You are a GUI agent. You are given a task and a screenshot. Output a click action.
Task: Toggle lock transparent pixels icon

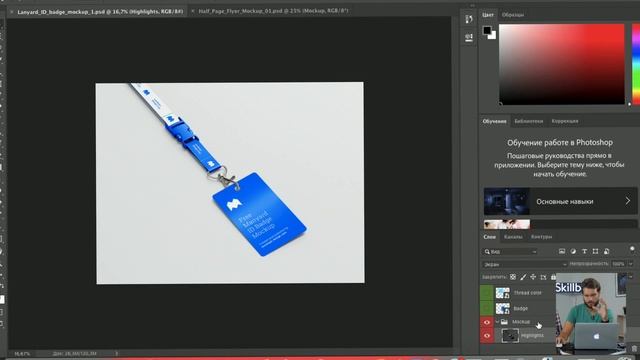[513, 277]
